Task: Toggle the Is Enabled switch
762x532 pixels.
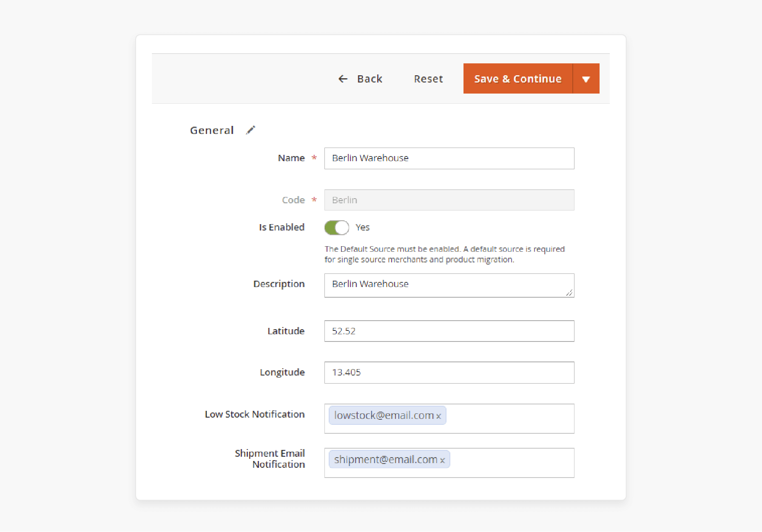Action: [x=337, y=228]
